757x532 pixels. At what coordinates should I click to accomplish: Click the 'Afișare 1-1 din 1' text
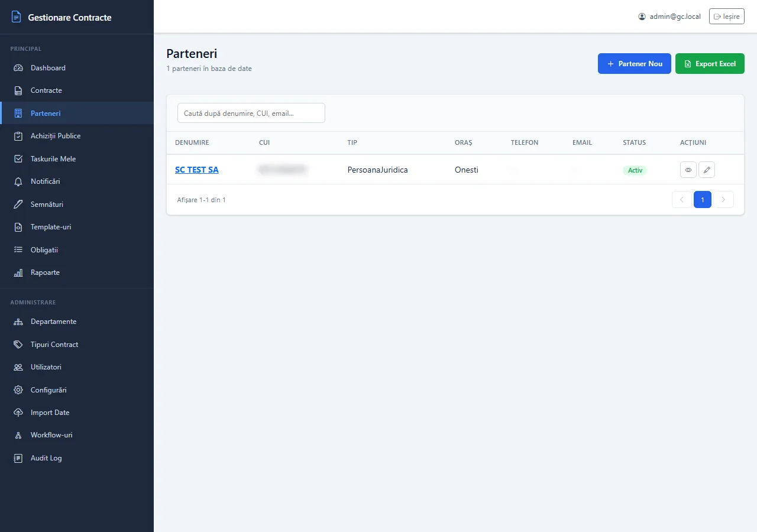(202, 200)
